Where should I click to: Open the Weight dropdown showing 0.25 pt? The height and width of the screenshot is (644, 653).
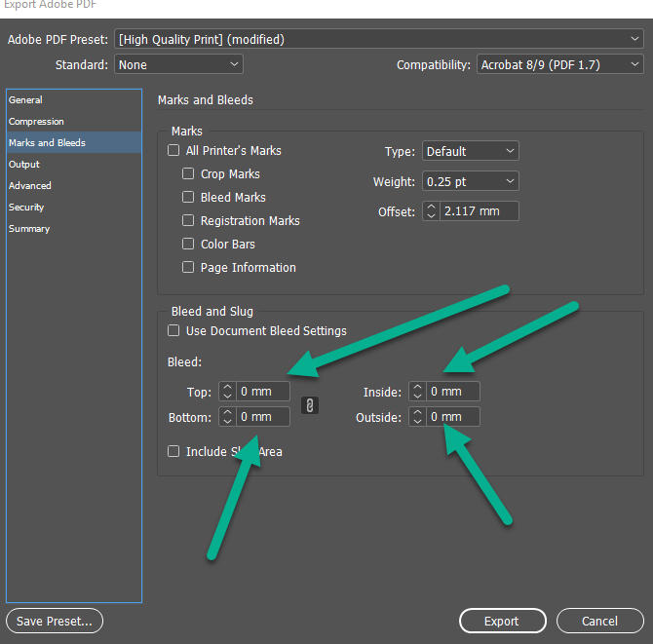coord(471,181)
